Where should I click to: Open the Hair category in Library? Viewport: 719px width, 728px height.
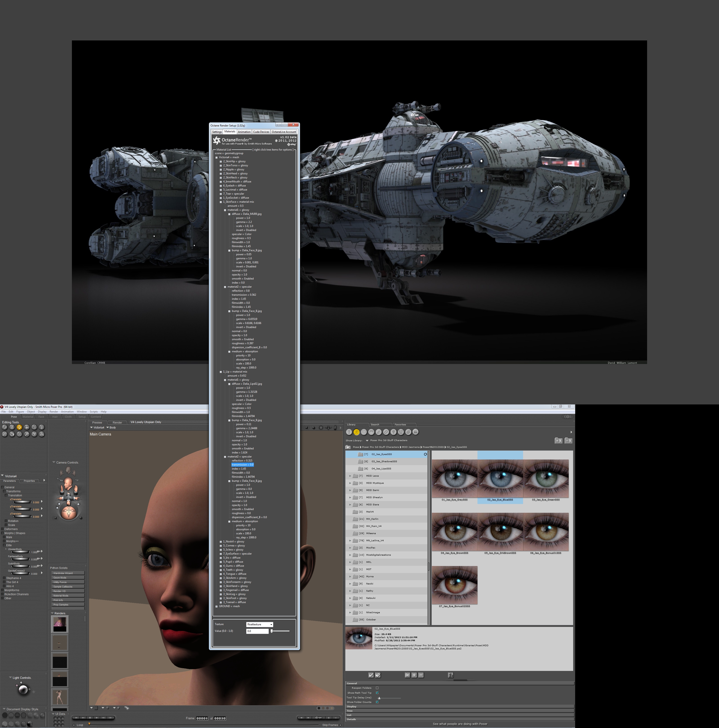pyautogui.click(x=371, y=432)
